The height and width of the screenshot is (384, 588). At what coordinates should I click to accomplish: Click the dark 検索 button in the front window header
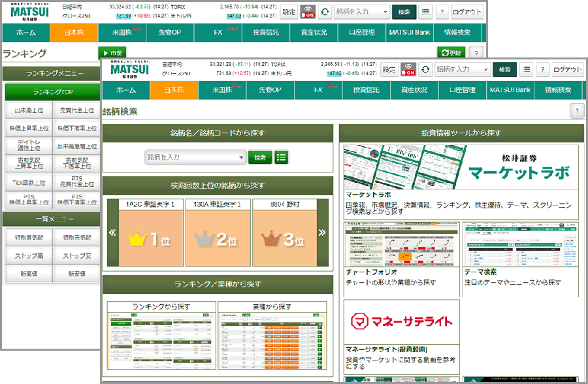(505, 69)
